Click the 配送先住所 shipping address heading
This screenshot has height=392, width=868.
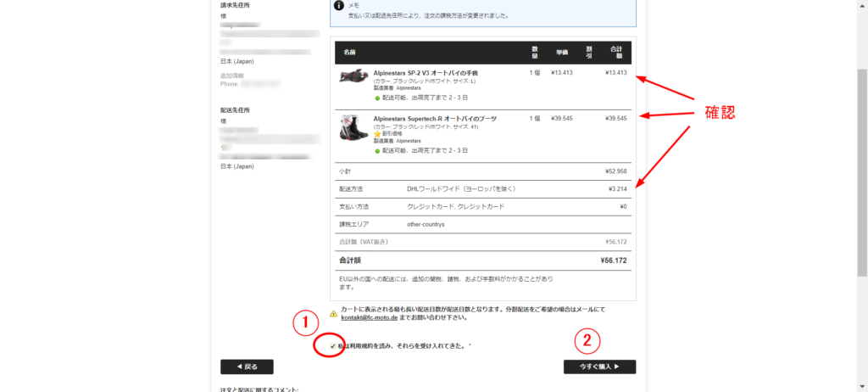click(x=235, y=110)
